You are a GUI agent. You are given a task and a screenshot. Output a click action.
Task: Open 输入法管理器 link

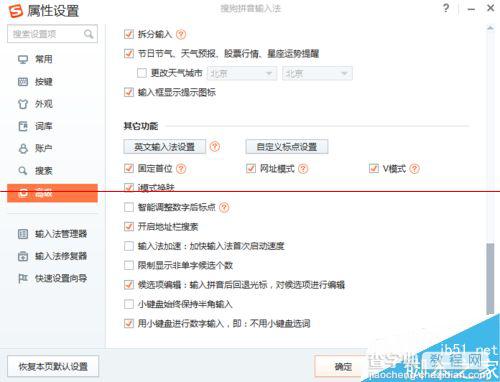tap(61, 234)
